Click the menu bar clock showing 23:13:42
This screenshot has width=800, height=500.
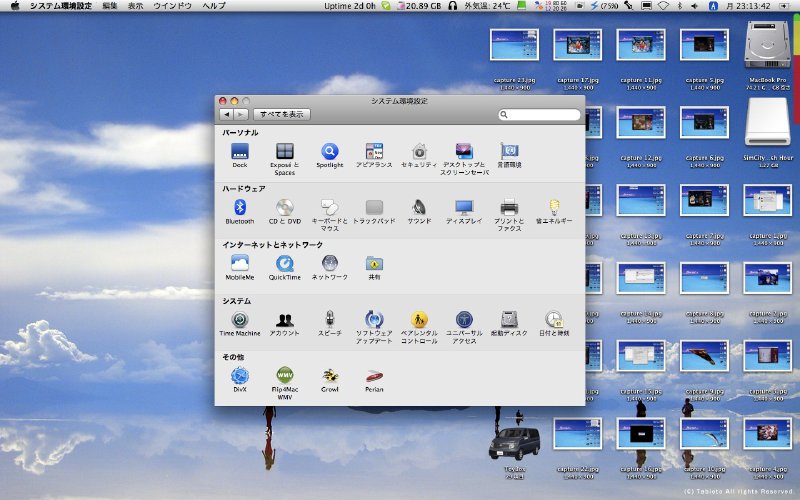point(748,6)
